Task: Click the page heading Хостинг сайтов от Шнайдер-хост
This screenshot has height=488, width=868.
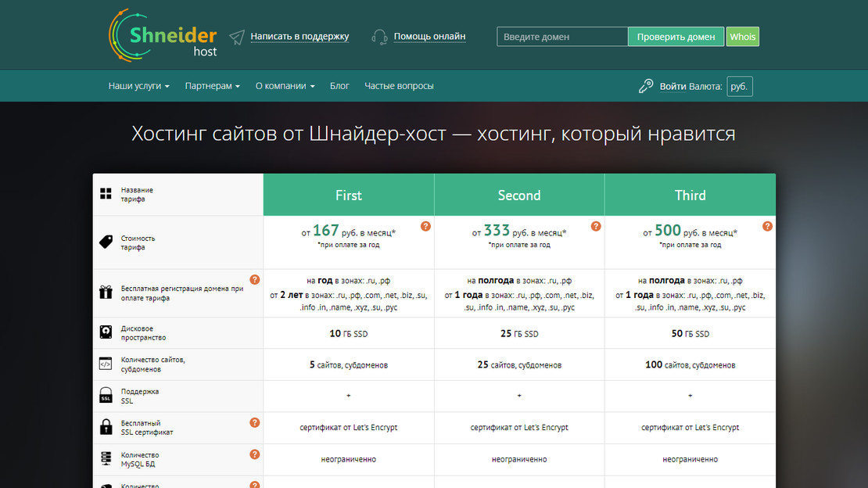Action: 433,134
